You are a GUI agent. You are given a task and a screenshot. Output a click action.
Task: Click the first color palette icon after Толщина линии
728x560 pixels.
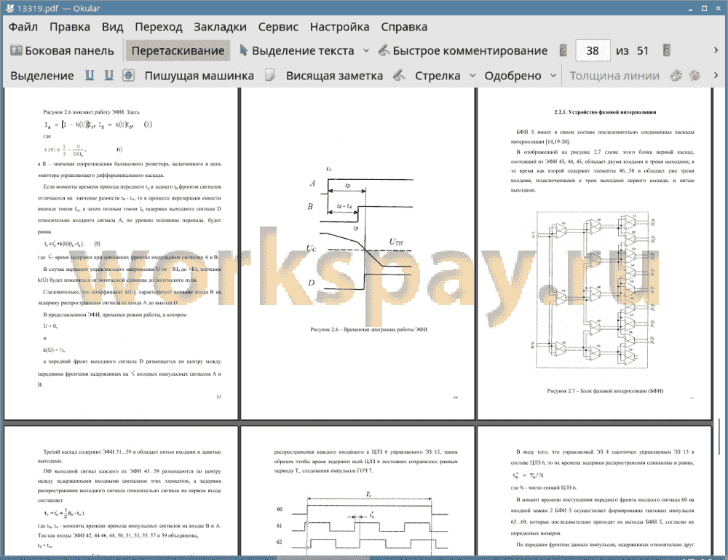676,75
